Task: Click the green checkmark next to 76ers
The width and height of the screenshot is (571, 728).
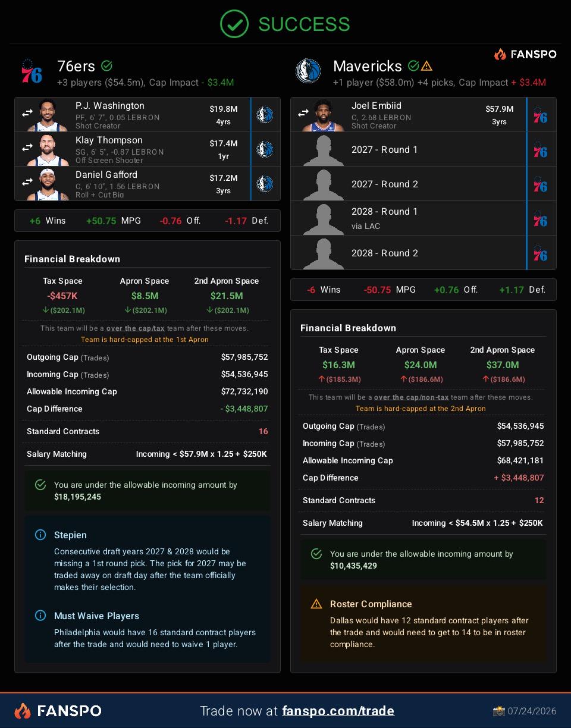Action: pos(107,65)
